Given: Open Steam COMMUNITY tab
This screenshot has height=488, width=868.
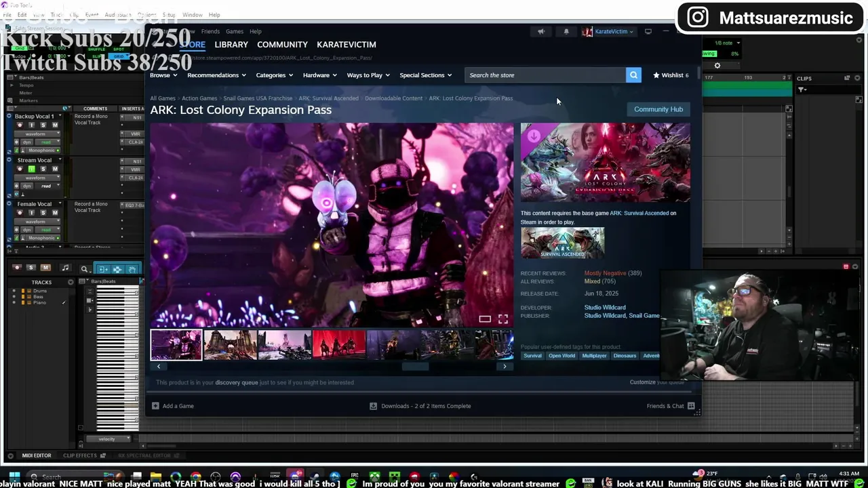Looking at the screenshot, I should tap(282, 45).
